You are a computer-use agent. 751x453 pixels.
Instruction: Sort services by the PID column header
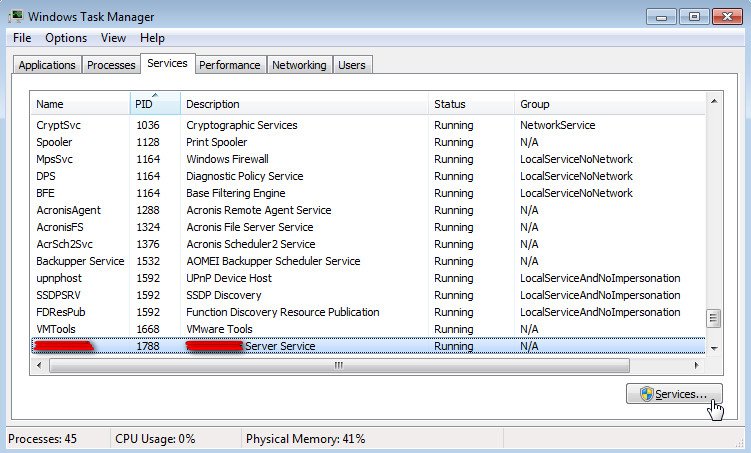155,104
